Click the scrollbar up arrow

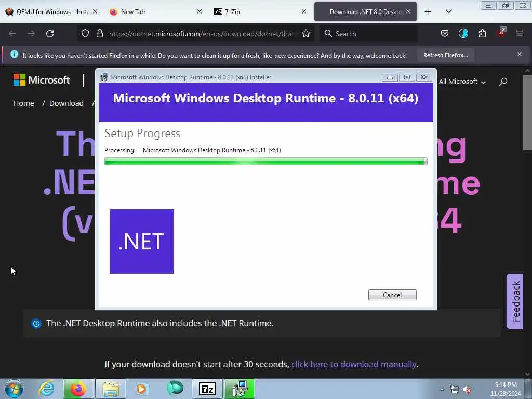point(527,71)
